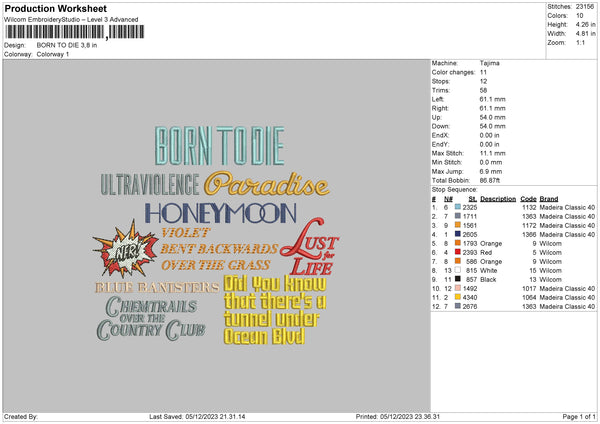Click the Max Jump value 6.9 mm

coord(491,171)
